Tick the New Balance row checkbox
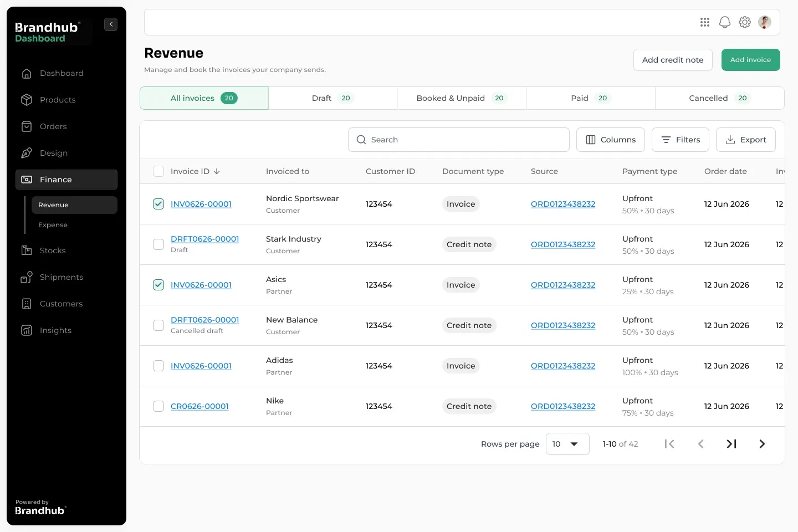 pyautogui.click(x=158, y=325)
